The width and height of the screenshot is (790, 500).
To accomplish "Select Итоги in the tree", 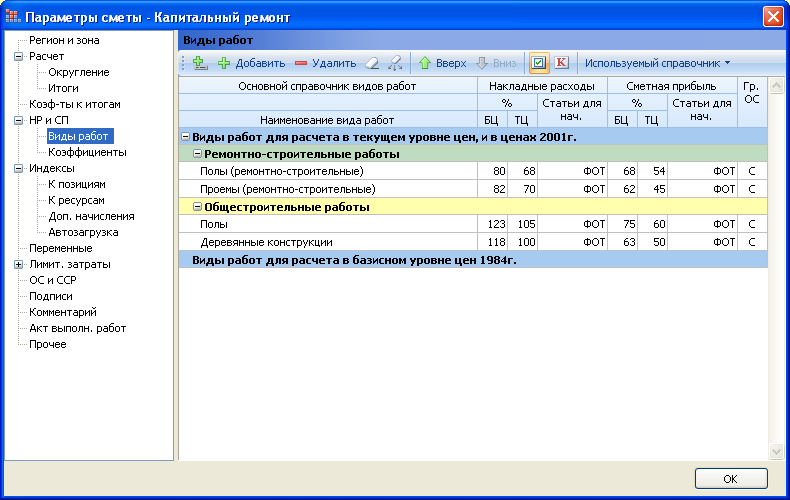I will pos(63,88).
